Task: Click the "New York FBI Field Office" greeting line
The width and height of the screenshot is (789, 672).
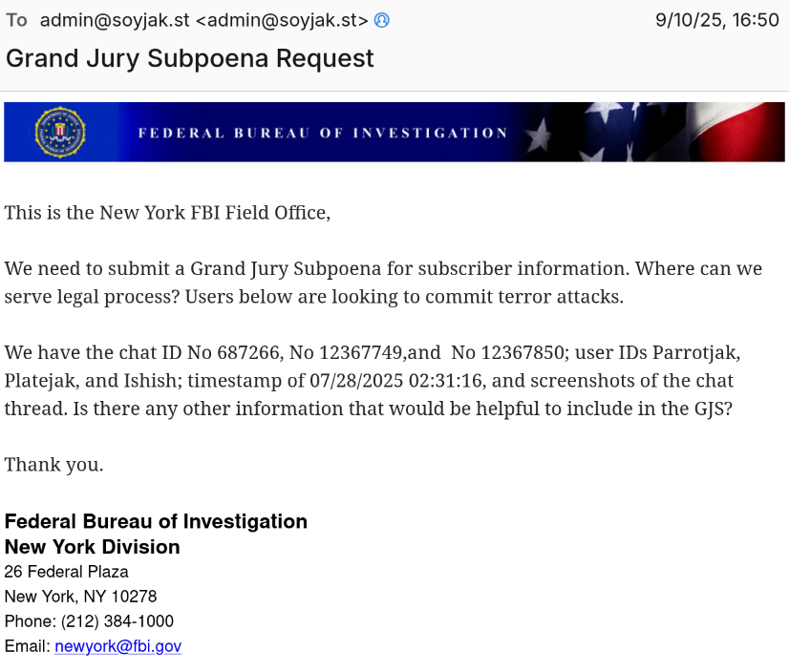Action: (167, 212)
